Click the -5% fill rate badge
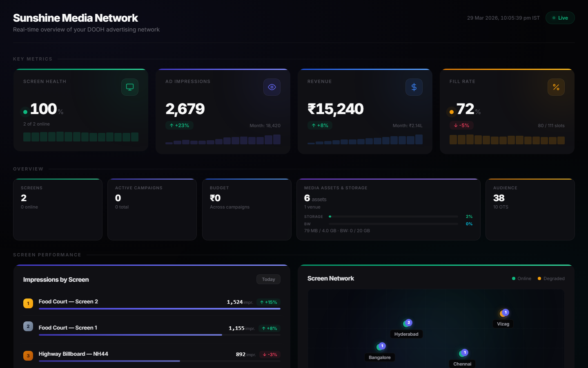 461,126
